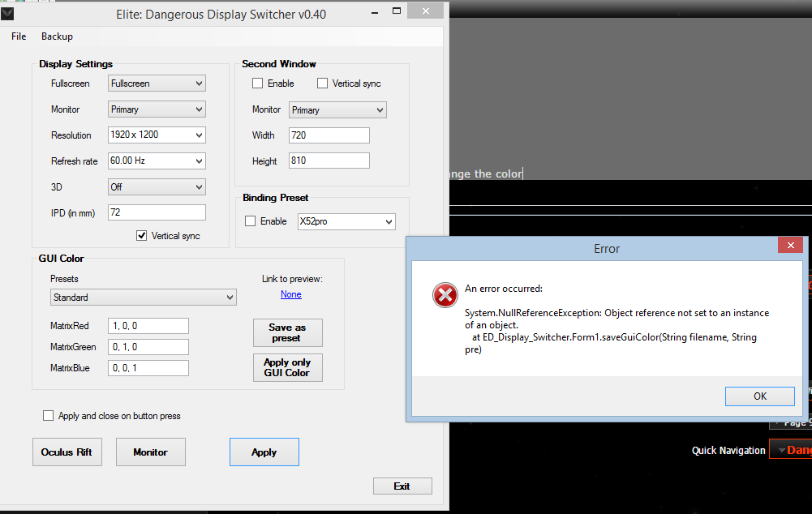This screenshot has width=812, height=514.
Task: Edit the MatrixBlue value field
Action: (148, 368)
